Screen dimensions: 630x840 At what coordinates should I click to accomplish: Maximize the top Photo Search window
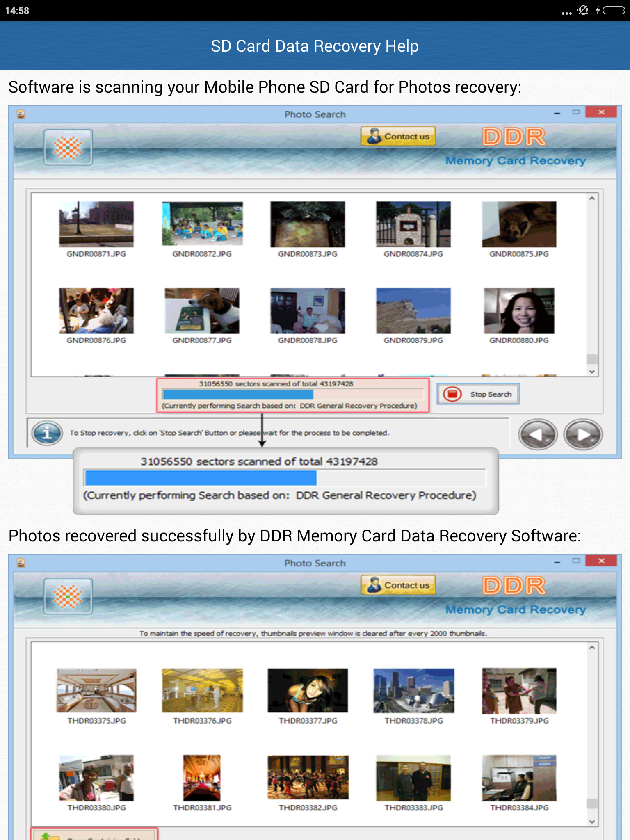(576, 112)
